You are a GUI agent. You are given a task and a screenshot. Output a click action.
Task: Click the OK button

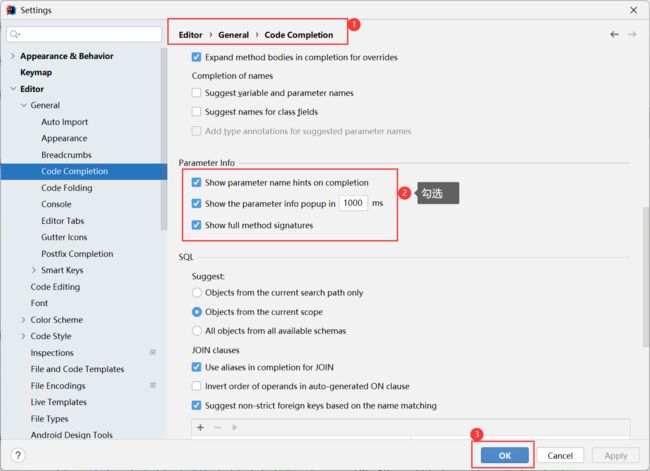pyautogui.click(x=504, y=455)
